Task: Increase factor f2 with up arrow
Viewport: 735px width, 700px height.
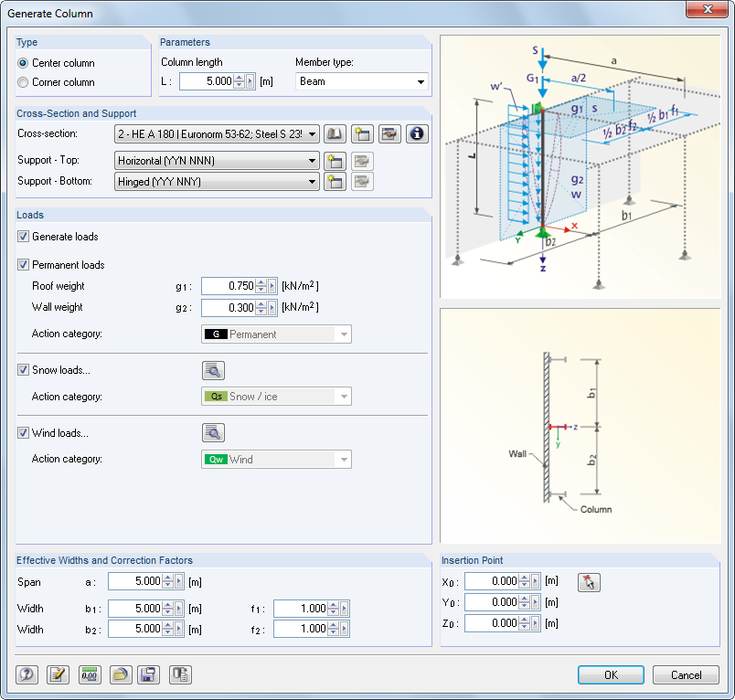Action: pyautogui.click(x=334, y=625)
